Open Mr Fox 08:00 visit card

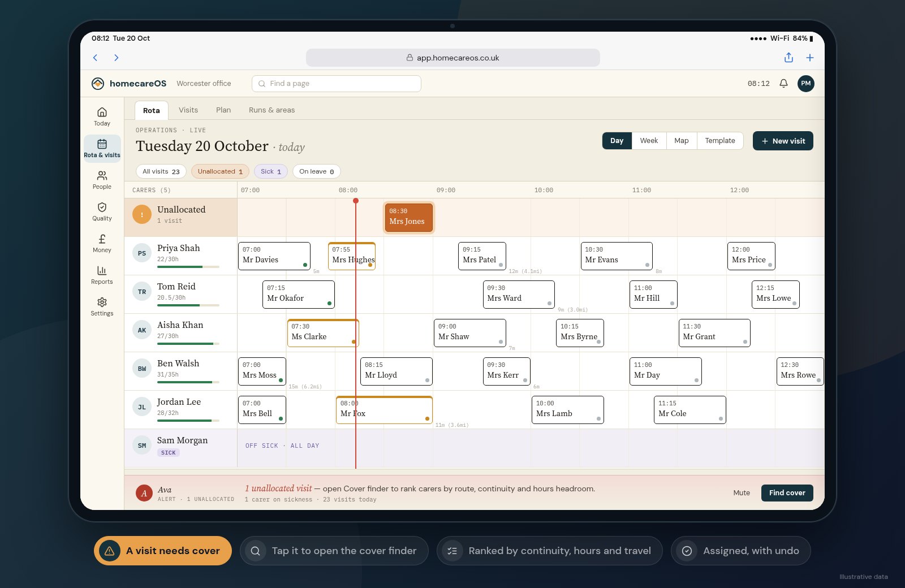[384, 410]
